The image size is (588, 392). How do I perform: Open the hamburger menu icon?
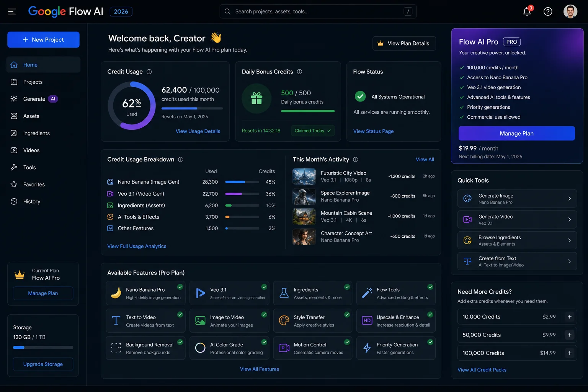(x=12, y=11)
